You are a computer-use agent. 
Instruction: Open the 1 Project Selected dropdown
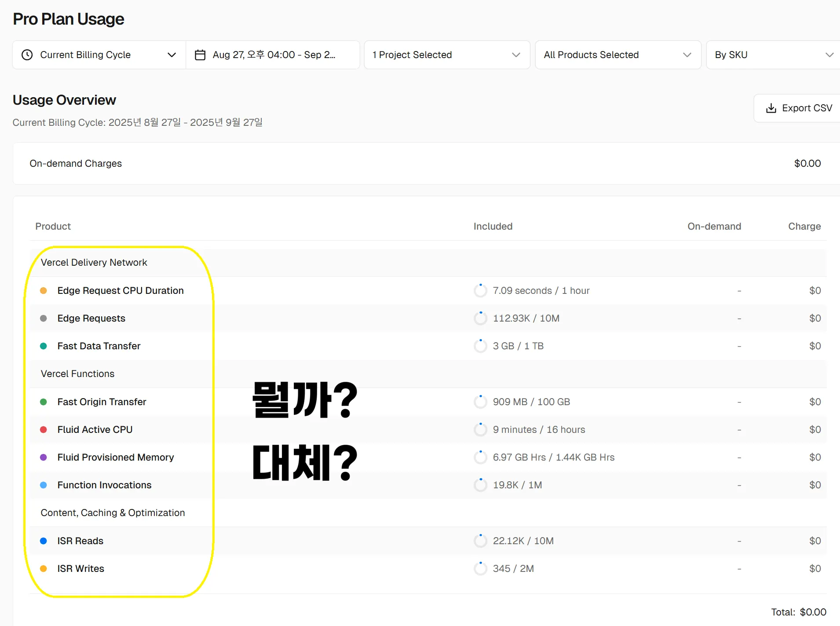447,55
